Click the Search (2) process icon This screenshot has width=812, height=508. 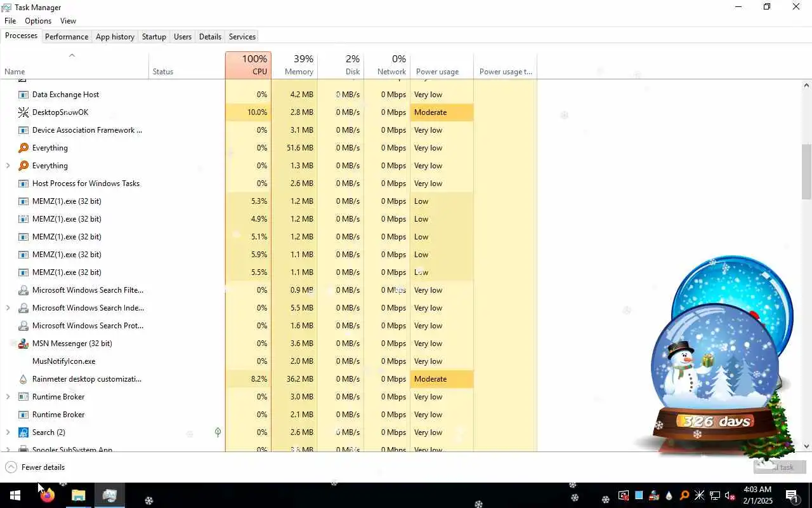pos(23,432)
